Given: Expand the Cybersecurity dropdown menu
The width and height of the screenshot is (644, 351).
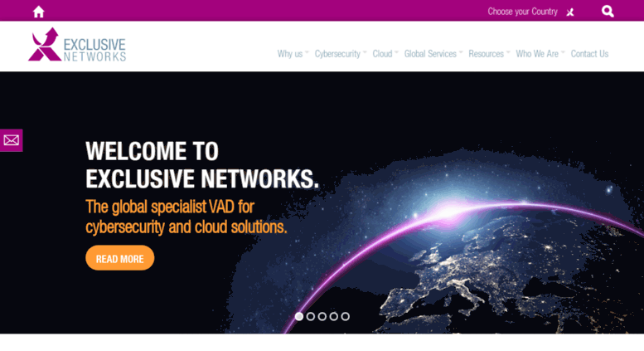Looking at the screenshot, I should [341, 54].
